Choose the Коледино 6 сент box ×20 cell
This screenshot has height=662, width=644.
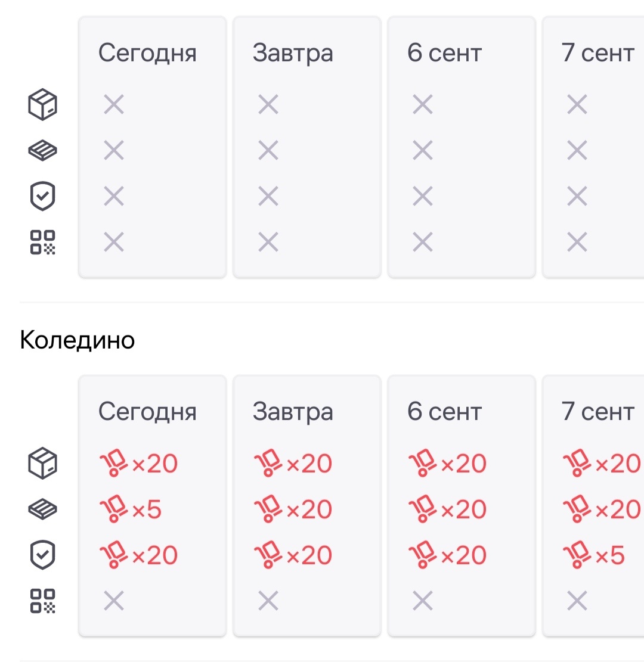(447, 464)
